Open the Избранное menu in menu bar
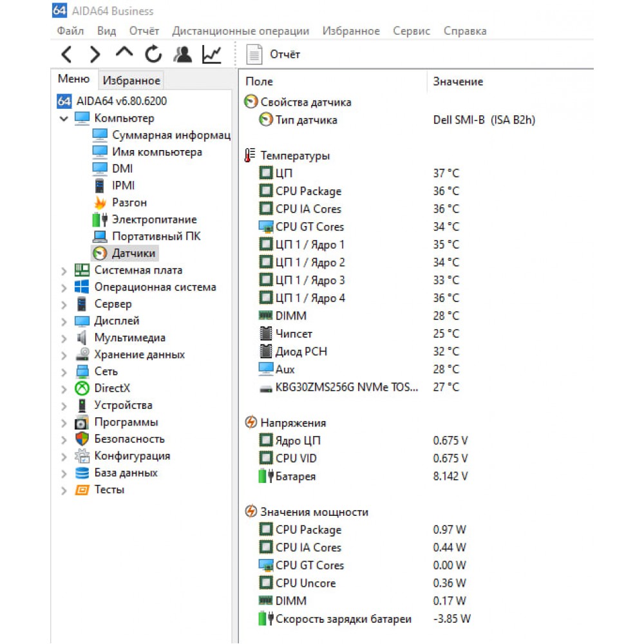This screenshot has height=644, width=644. point(351,31)
